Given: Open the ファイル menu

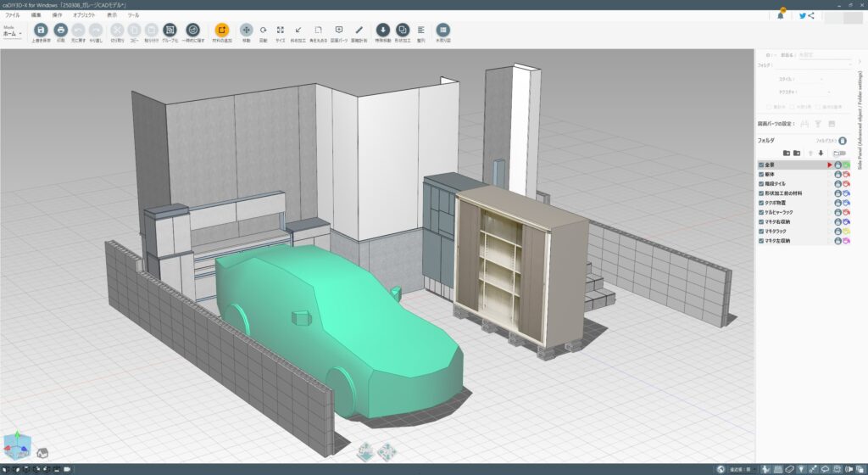Looking at the screenshot, I should (13, 15).
